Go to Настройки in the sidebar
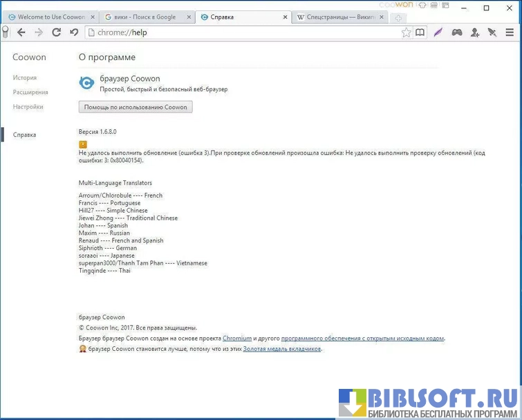This screenshot has width=522, height=420. [28, 107]
